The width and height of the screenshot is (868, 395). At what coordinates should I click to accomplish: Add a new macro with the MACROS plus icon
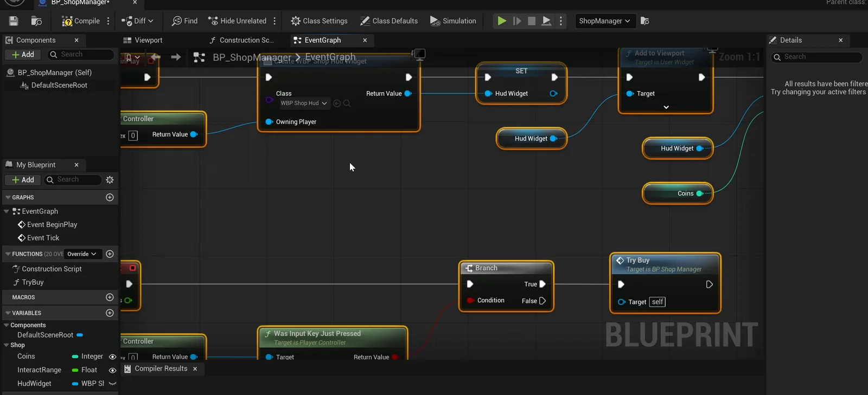pyautogui.click(x=110, y=297)
